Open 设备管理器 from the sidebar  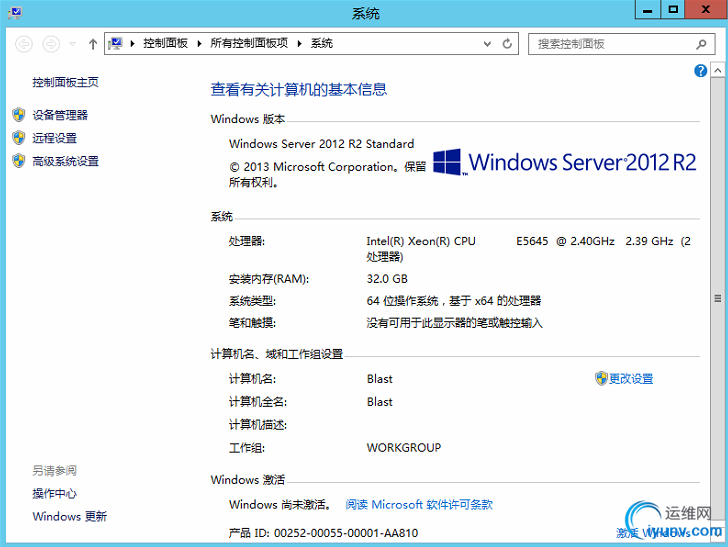pos(60,115)
